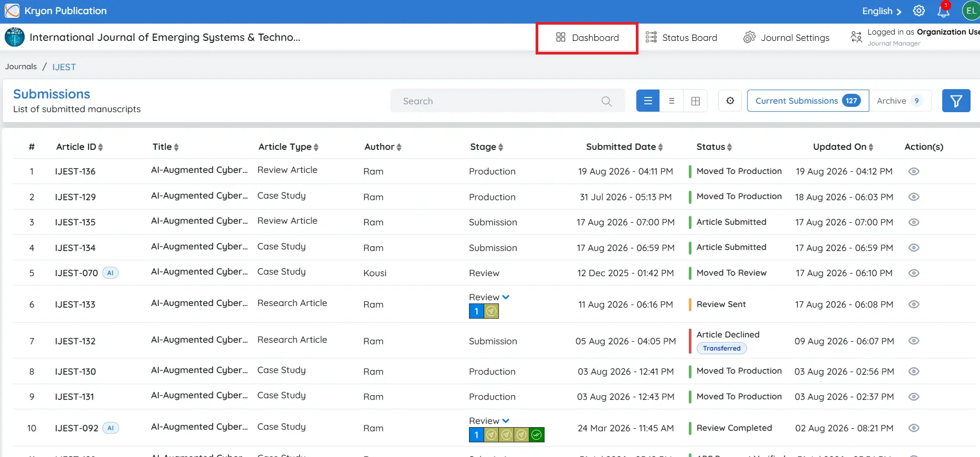Expand the Review rounds chevron for IJEST-133

coord(506,297)
